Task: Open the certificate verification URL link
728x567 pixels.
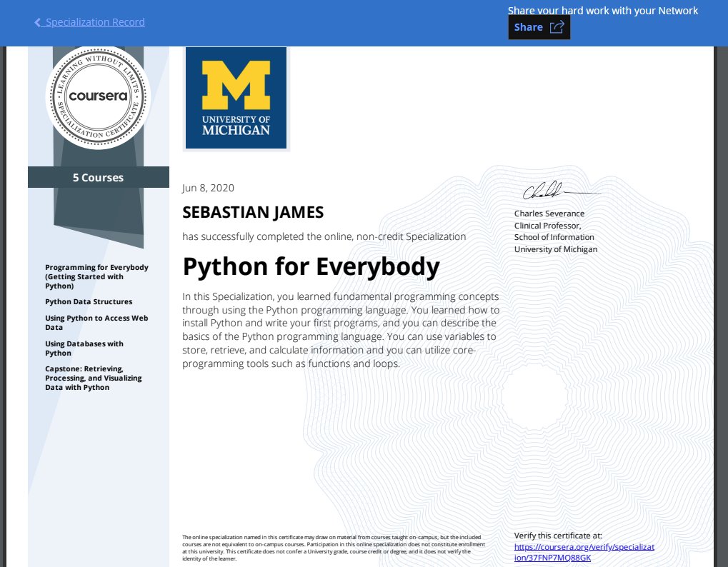Action: click(x=584, y=552)
